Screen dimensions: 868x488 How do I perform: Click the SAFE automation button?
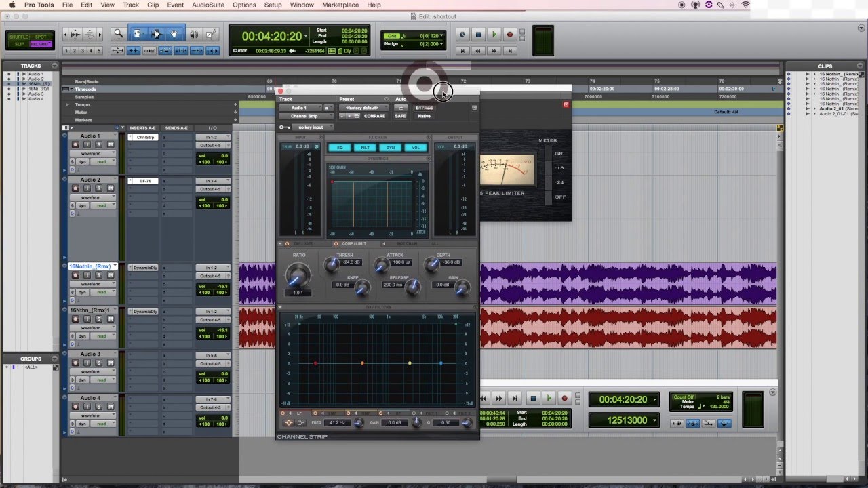point(401,116)
